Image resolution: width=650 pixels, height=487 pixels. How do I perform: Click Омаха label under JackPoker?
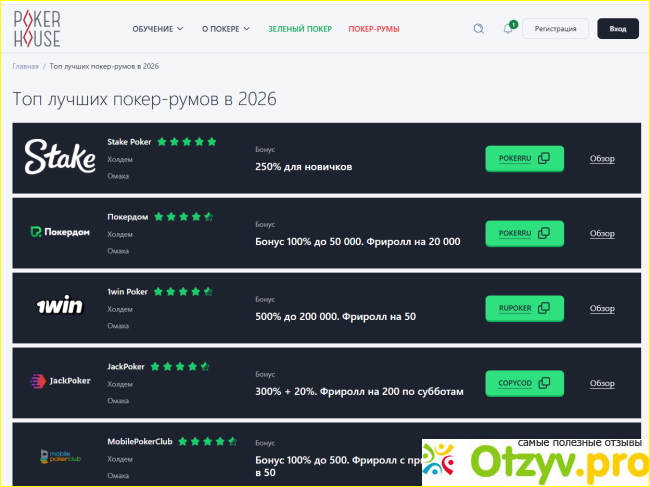[x=118, y=401]
